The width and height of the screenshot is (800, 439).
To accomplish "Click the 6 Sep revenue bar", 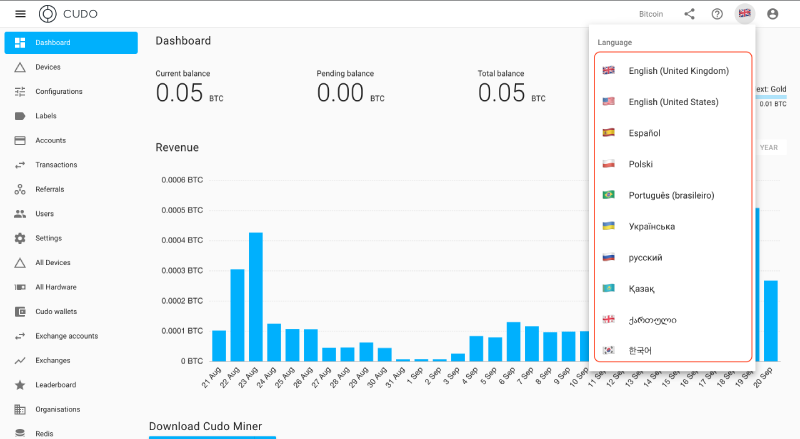I will click(x=513, y=342).
